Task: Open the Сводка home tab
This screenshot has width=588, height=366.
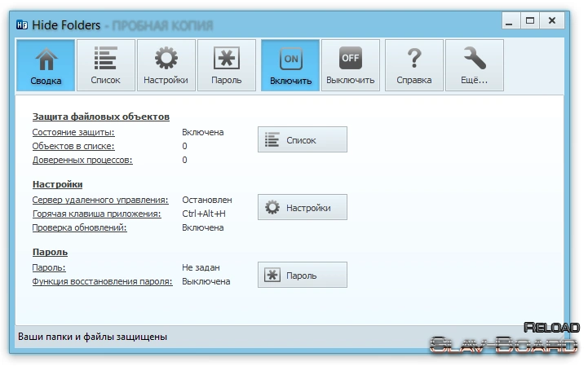Action: click(46, 65)
